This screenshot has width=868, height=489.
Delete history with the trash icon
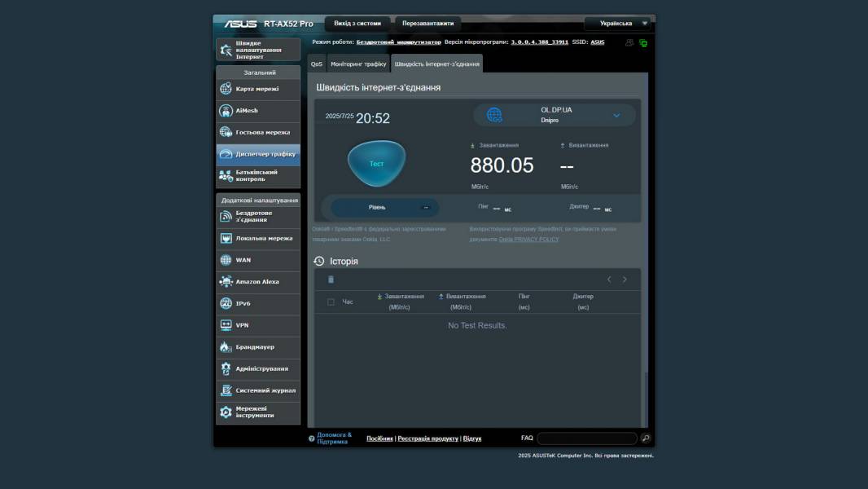[x=331, y=280]
